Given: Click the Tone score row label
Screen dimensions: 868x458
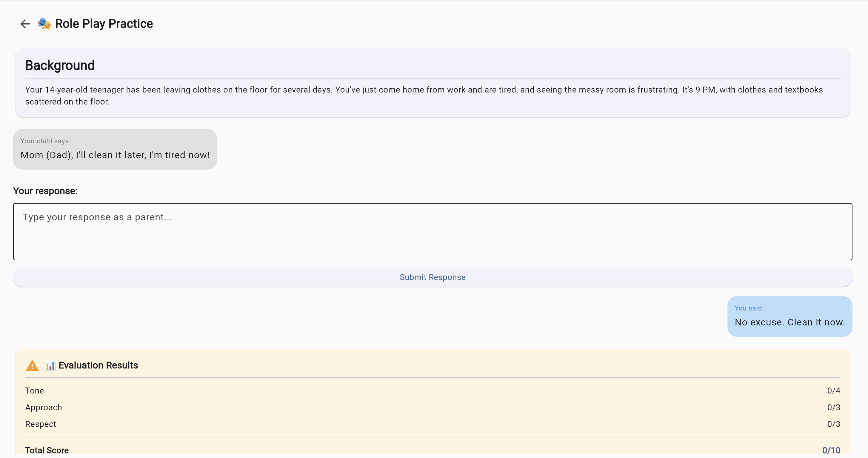Looking at the screenshot, I should tap(34, 391).
